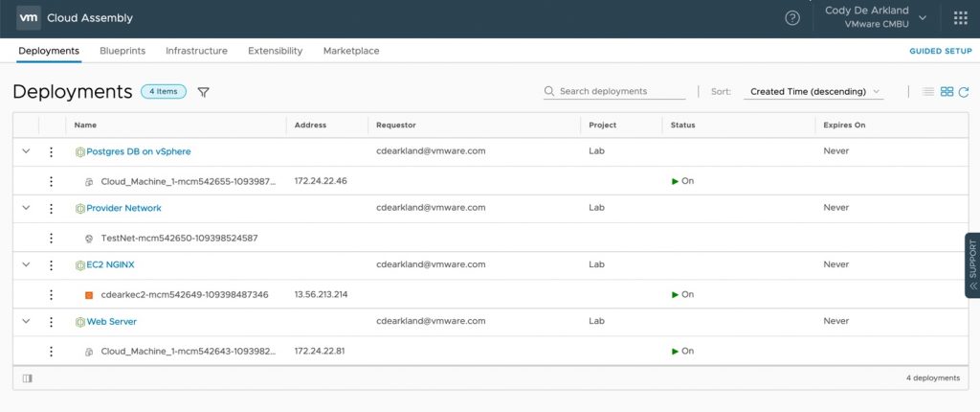Click the On status for cdearkec2 machine
This screenshot has width=980, height=412.
coord(682,294)
